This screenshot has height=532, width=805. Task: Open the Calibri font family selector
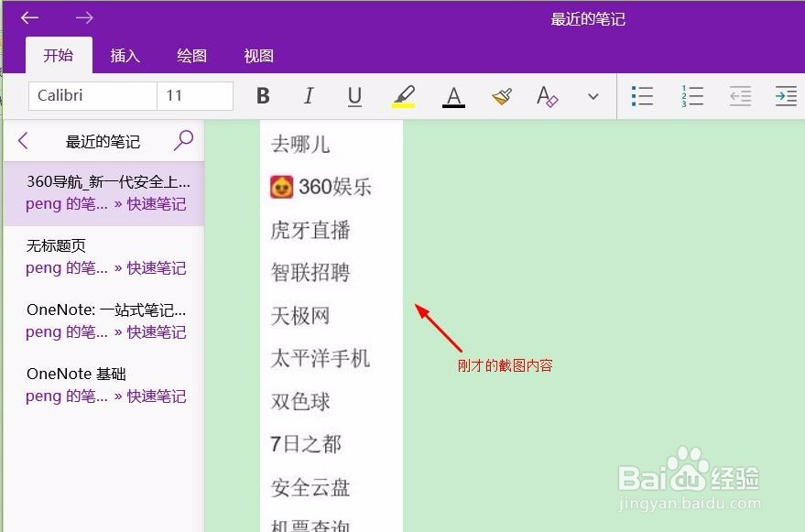(x=92, y=95)
